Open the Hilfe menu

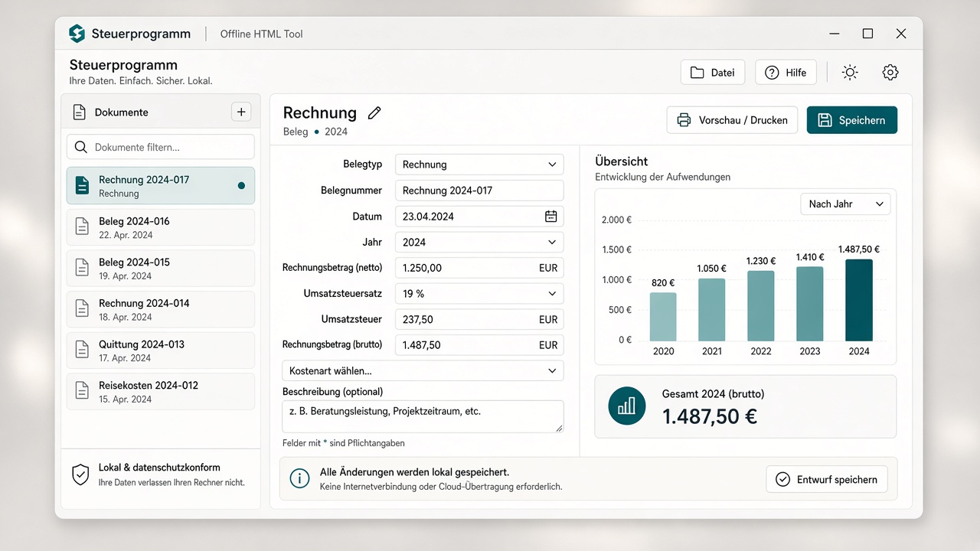coord(786,72)
